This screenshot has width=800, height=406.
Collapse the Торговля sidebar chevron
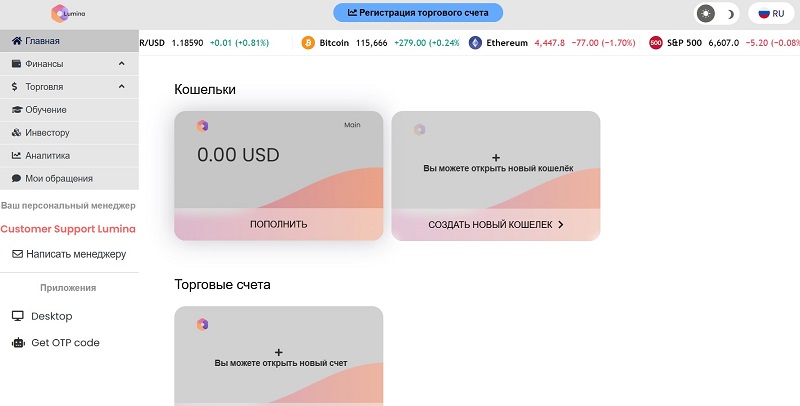[121, 87]
